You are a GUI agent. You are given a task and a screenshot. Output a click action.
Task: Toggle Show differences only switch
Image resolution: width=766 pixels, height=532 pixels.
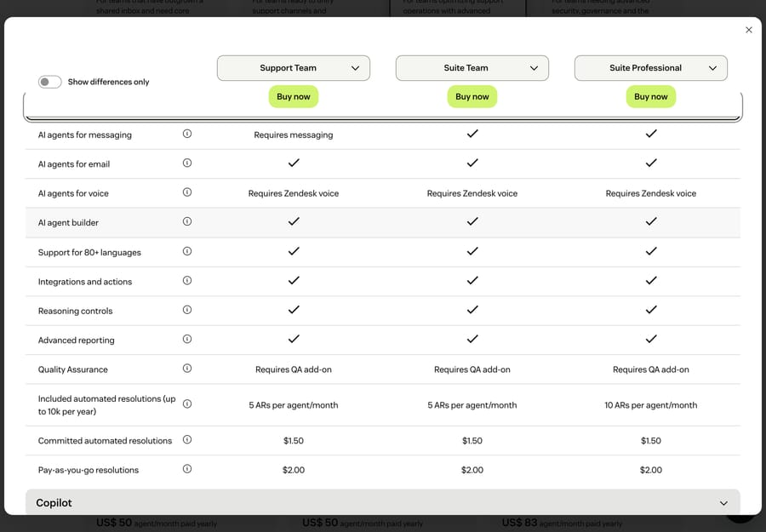pos(50,82)
